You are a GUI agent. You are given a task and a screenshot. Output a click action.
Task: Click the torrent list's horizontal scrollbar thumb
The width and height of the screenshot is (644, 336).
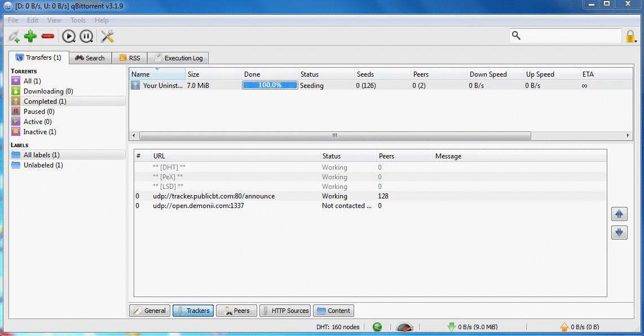click(x=335, y=135)
